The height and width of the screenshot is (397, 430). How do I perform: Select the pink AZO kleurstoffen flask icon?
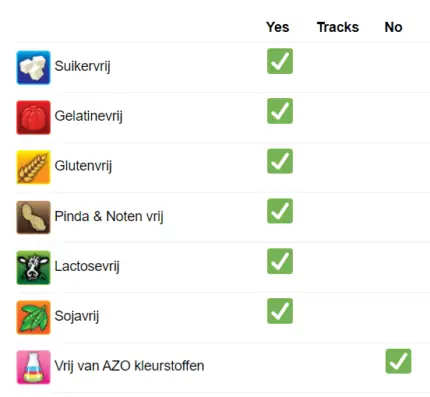(33, 367)
